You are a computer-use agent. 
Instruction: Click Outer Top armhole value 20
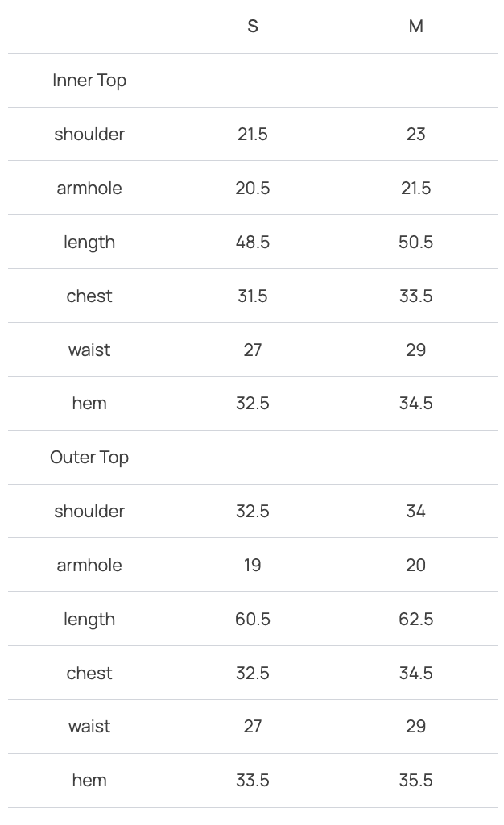tap(415, 566)
